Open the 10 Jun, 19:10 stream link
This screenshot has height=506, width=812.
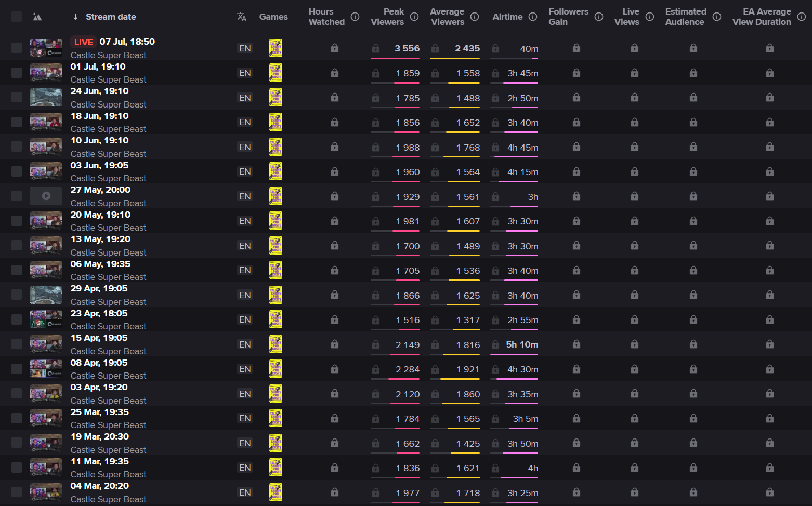tap(100, 140)
